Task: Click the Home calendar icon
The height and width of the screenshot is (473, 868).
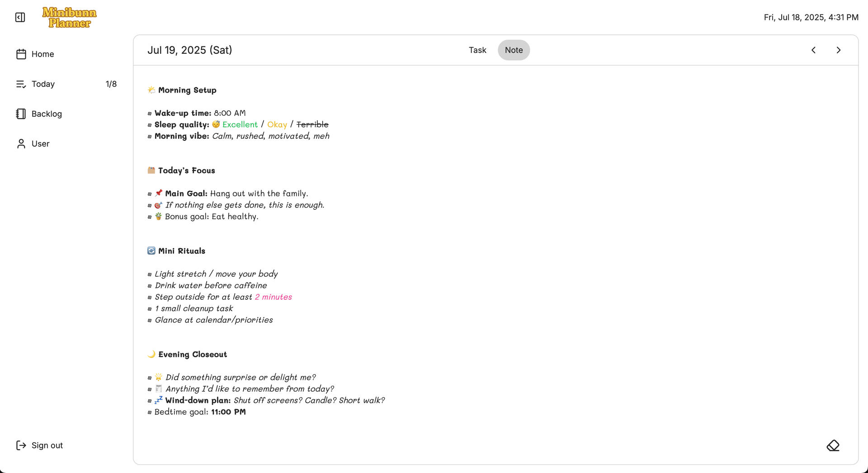Action: click(21, 54)
